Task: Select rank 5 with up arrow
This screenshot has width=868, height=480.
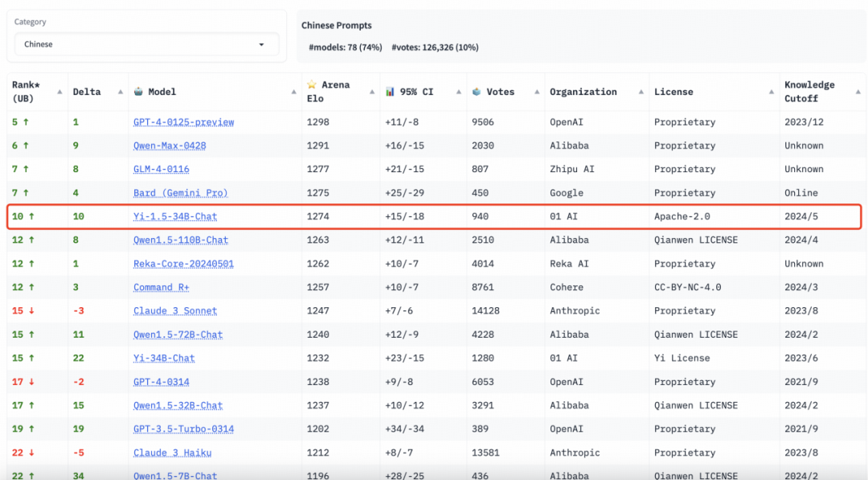Action: [x=20, y=121]
